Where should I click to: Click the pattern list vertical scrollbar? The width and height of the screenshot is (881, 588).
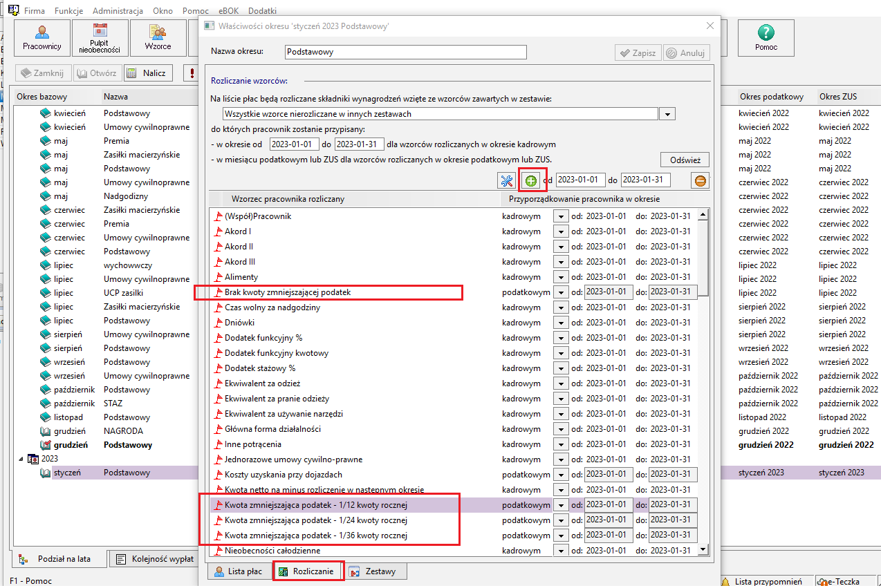(x=703, y=382)
